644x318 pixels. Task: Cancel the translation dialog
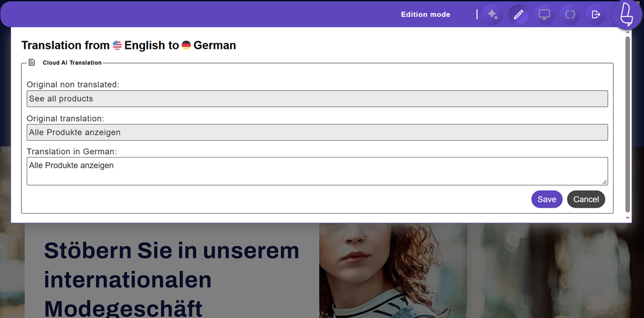(586, 199)
